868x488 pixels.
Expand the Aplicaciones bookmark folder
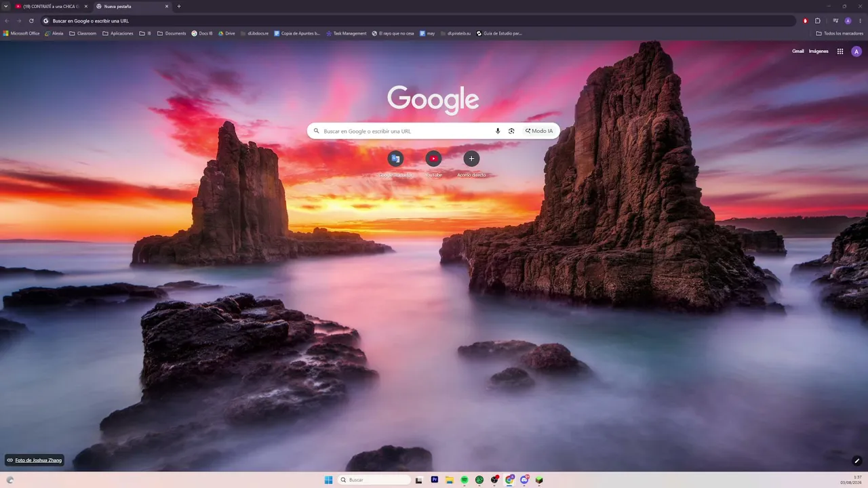118,33
